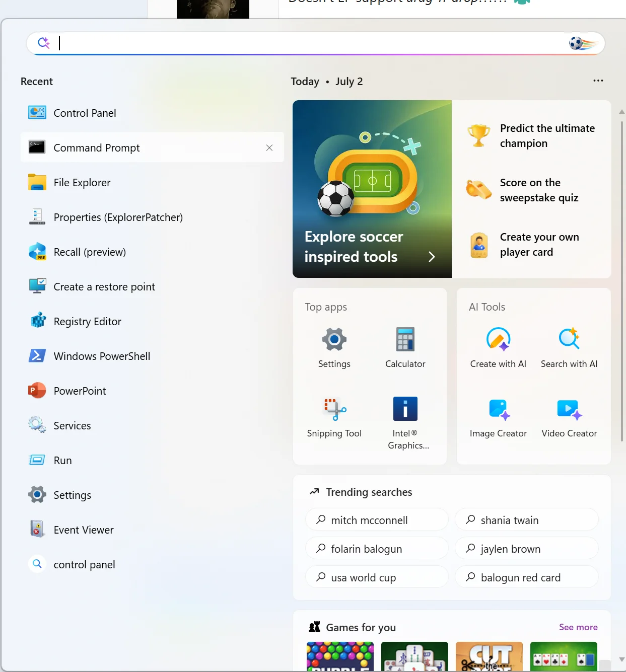Open Create your own player card
626x672 pixels.
click(x=531, y=244)
